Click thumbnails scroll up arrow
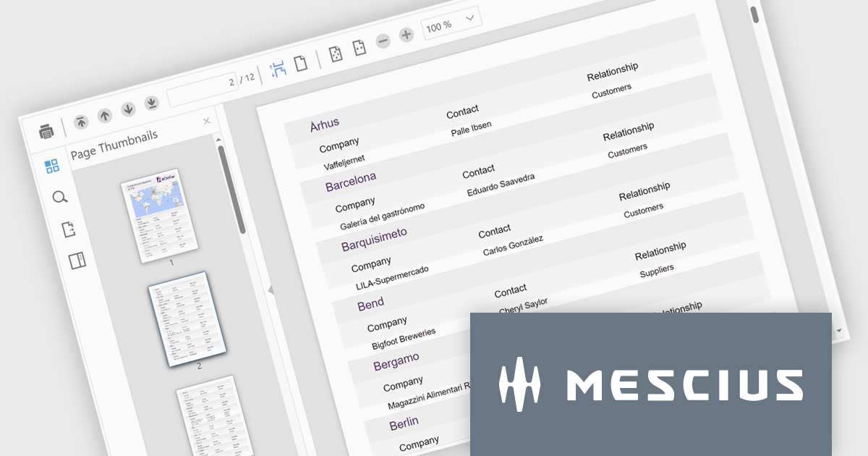 click(x=218, y=139)
